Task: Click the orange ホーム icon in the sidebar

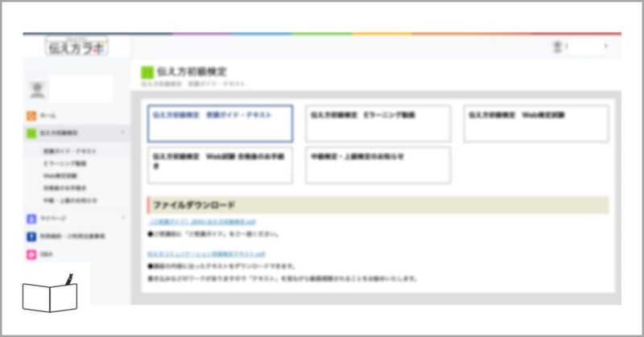Action: (31, 116)
